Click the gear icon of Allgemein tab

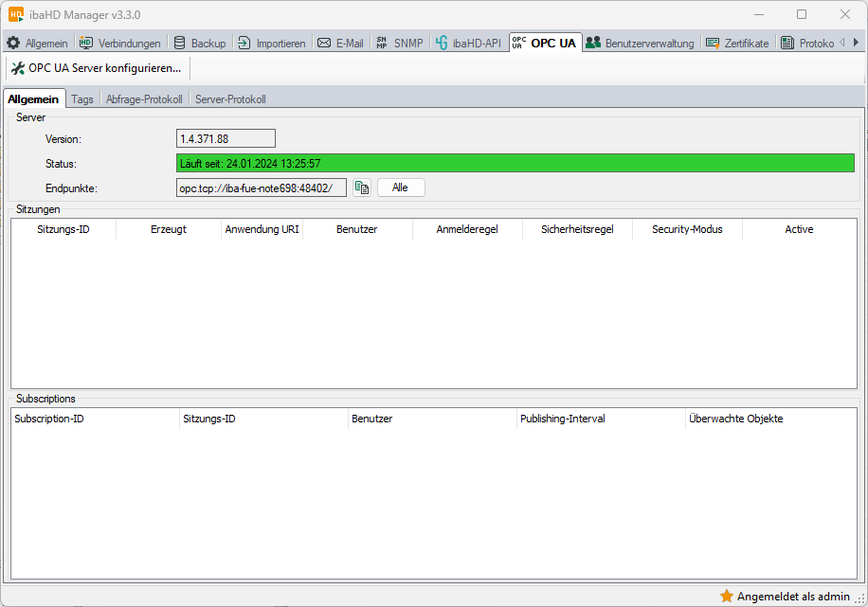click(14, 43)
